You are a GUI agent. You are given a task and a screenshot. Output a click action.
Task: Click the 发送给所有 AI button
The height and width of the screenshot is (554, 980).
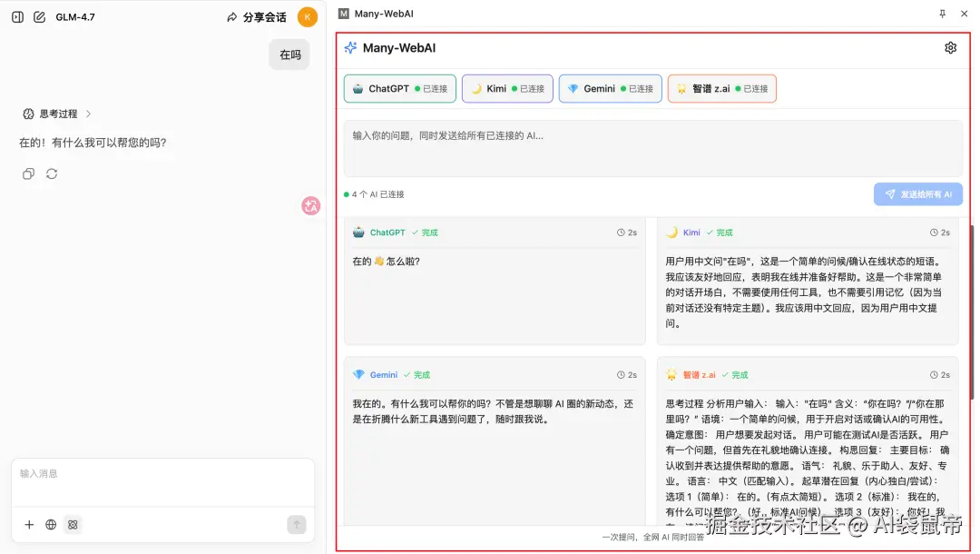pos(918,193)
